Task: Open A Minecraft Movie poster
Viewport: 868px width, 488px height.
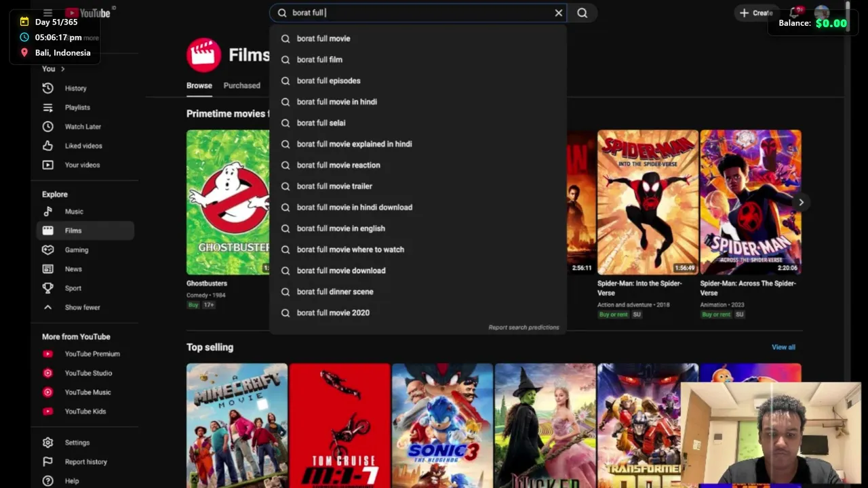Action: [x=237, y=426]
